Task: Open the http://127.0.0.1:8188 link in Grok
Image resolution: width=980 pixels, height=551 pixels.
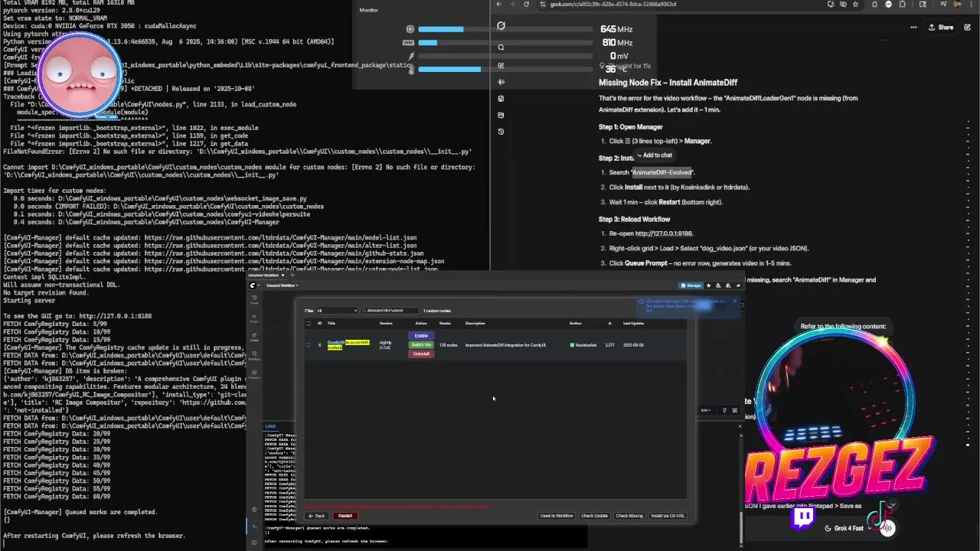Action: point(664,233)
